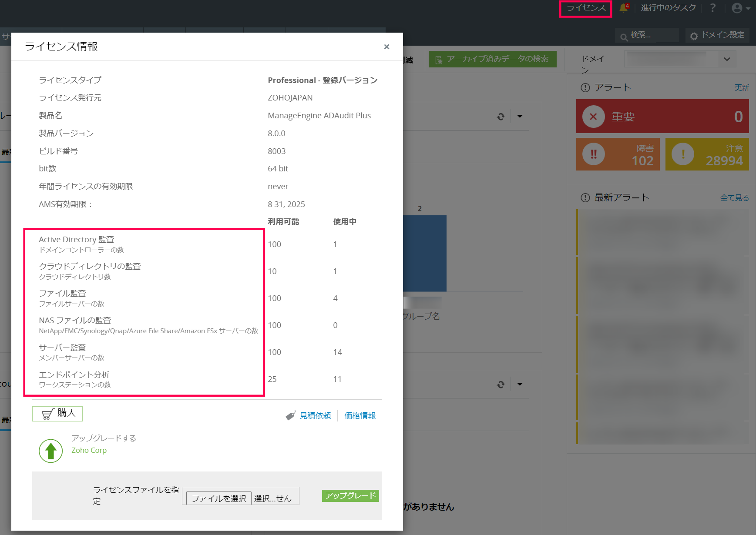The width and height of the screenshot is (756, 535).
Task: Click 全て見る in latest alerts
Action: [x=735, y=198]
